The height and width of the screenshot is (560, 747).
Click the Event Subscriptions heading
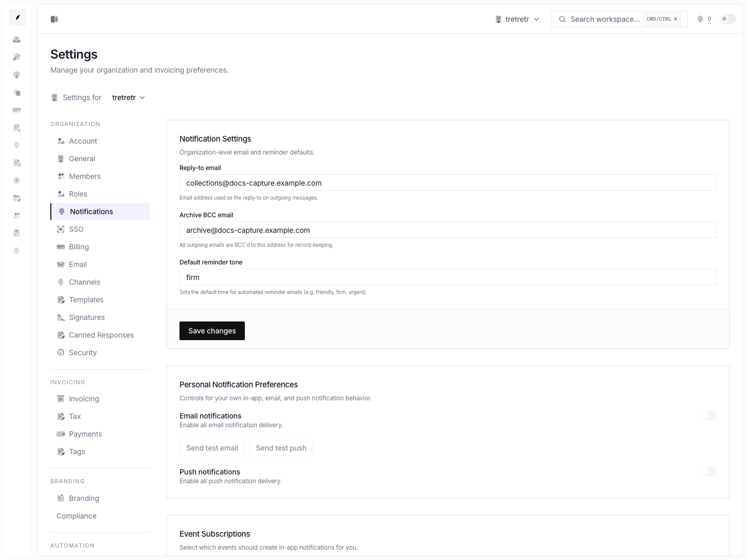215,534
